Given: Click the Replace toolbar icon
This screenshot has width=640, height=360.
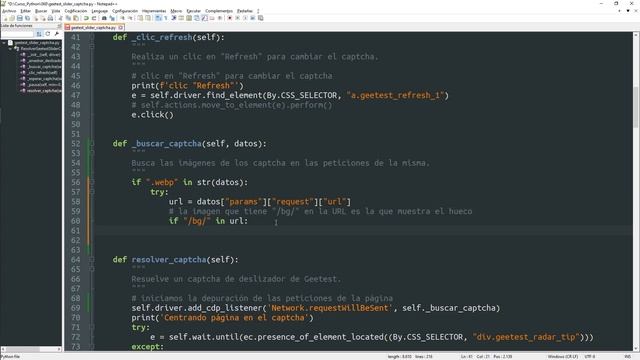Looking at the screenshot, I should [112, 18].
